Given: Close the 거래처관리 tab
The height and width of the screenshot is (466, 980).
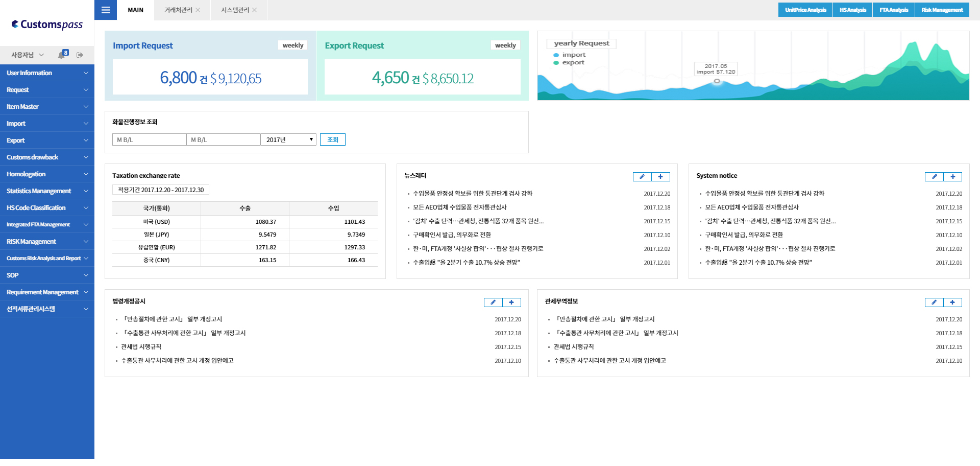Looking at the screenshot, I should [x=198, y=10].
